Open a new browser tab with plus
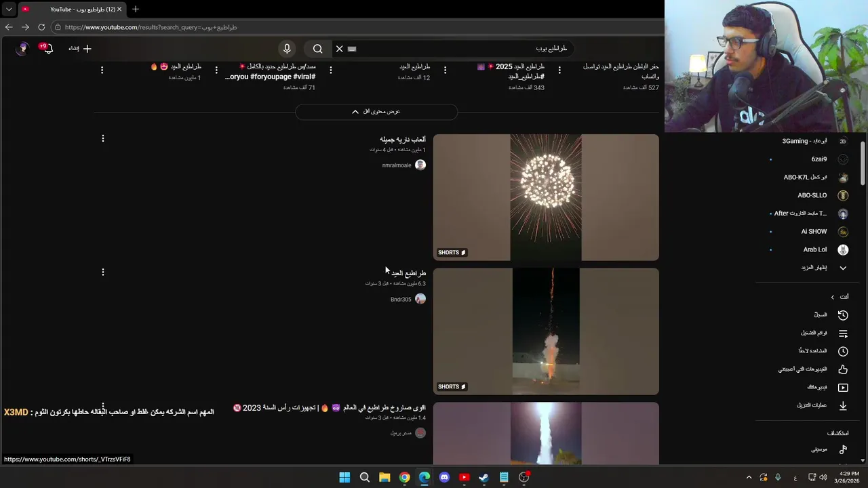The height and width of the screenshot is (488, 868). pyautogui.click(x=135, y=9)
